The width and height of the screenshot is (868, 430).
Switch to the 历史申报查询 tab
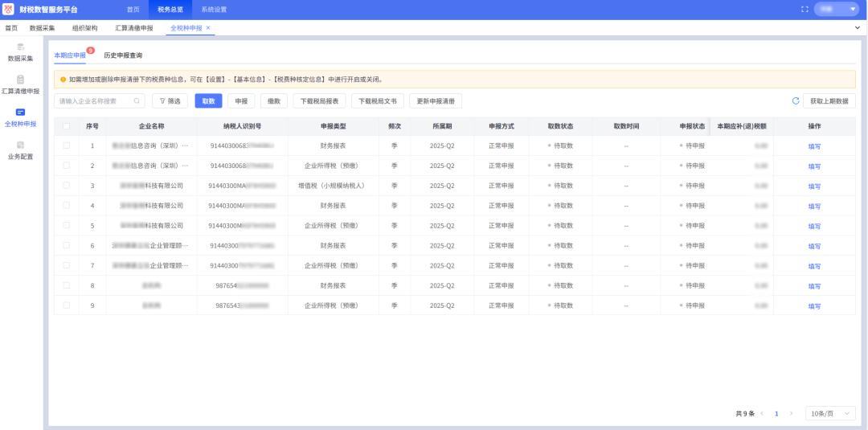(123, 55)
